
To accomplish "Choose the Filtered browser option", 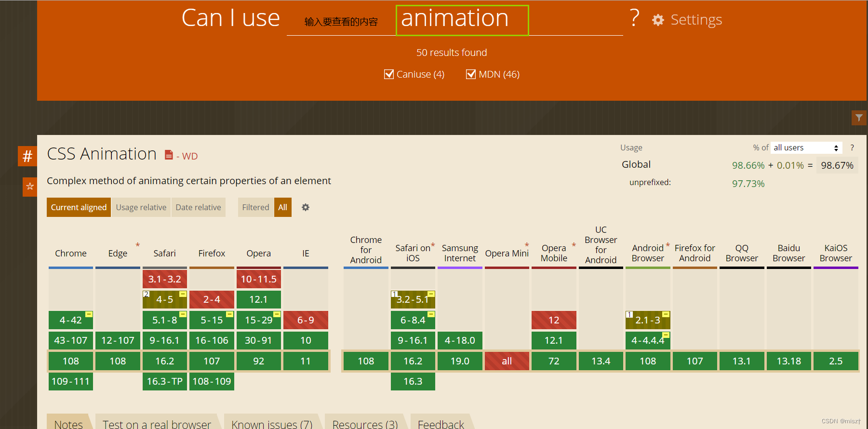I will point(255,207).
